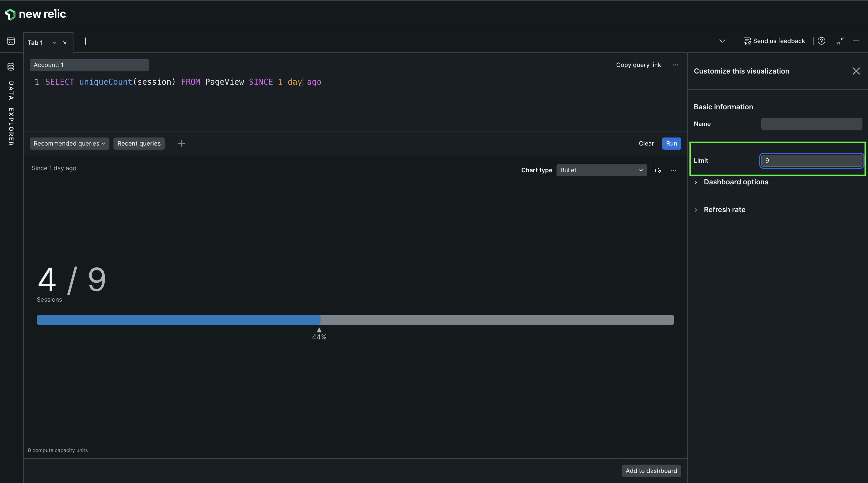Add another query with plus icon
868x483 pixels.
(x=181, y=144)
